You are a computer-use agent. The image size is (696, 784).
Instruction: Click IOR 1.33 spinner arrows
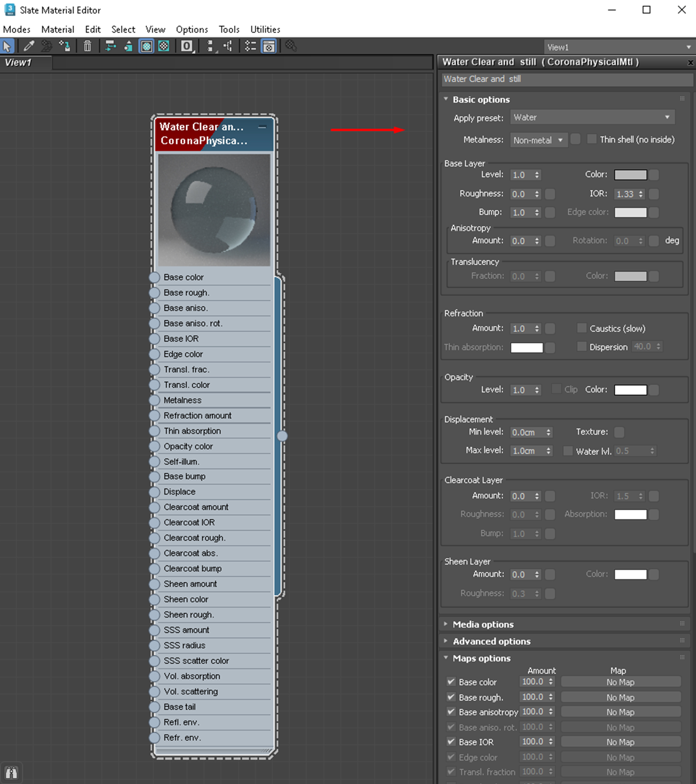point(641,194)
